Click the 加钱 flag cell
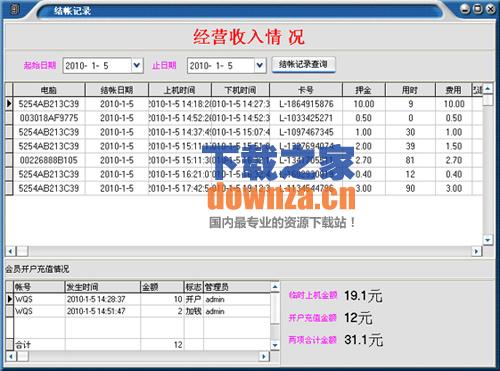The width and height of the screenshot is (500, 371). 194,311
